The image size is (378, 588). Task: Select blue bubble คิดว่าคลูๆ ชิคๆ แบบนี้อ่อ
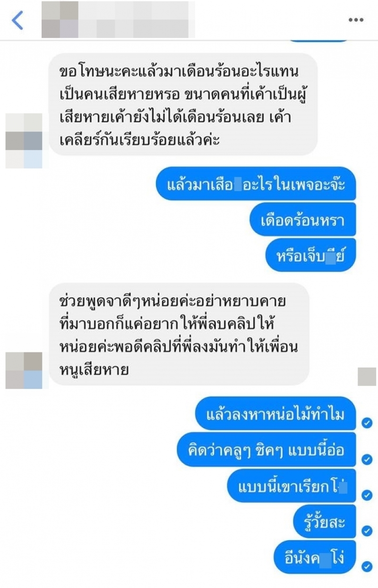point(266,450)
